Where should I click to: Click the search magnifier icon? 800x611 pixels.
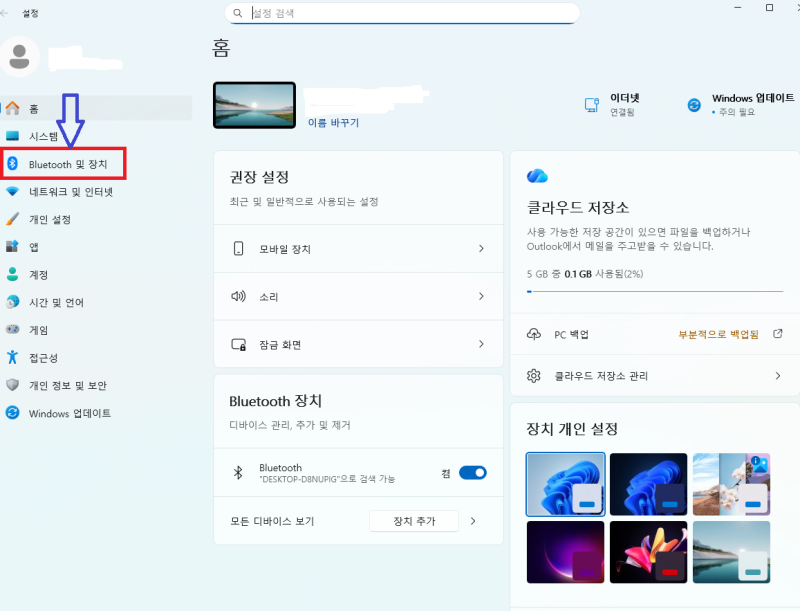click(x=238, y=13)
